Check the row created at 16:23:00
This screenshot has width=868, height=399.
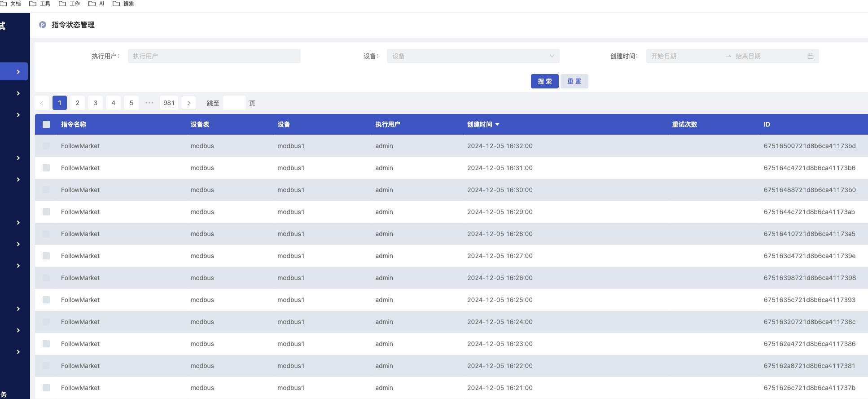click(46, 344)
